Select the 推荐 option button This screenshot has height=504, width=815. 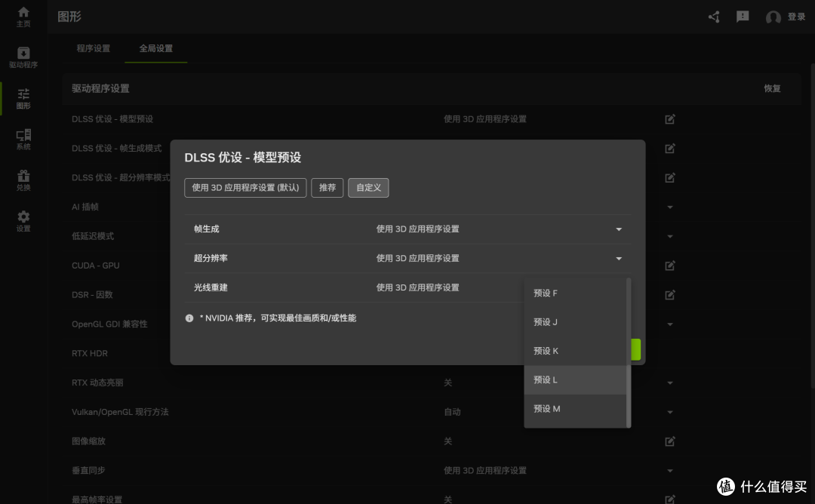pos(328,188)
